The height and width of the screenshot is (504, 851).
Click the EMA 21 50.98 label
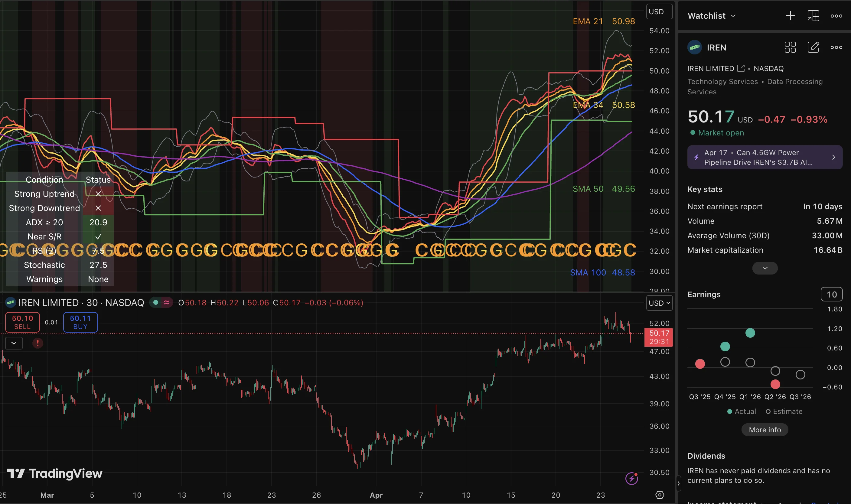tap(604, 21)
